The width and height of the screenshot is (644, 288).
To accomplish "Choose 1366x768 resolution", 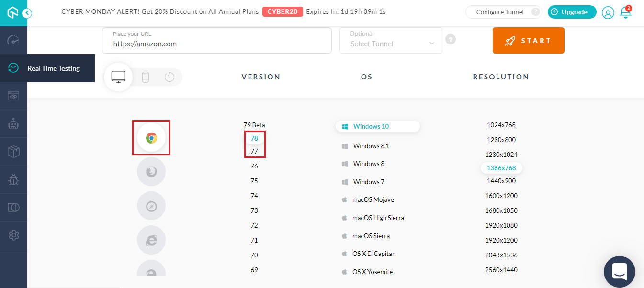I will [x=501, y=168].
